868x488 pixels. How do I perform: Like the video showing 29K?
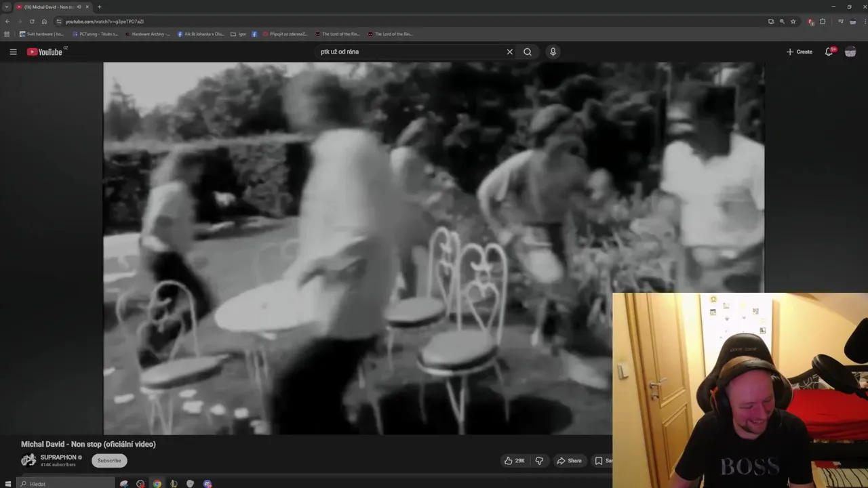tap(515, 460)
